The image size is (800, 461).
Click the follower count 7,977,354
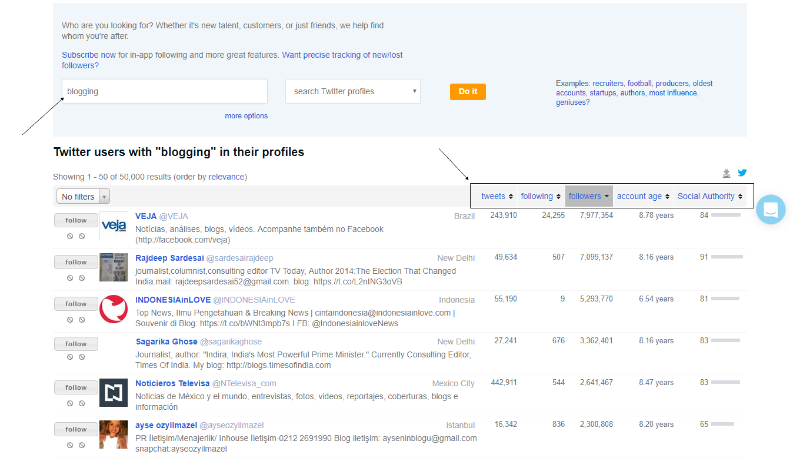pos(596,216)
